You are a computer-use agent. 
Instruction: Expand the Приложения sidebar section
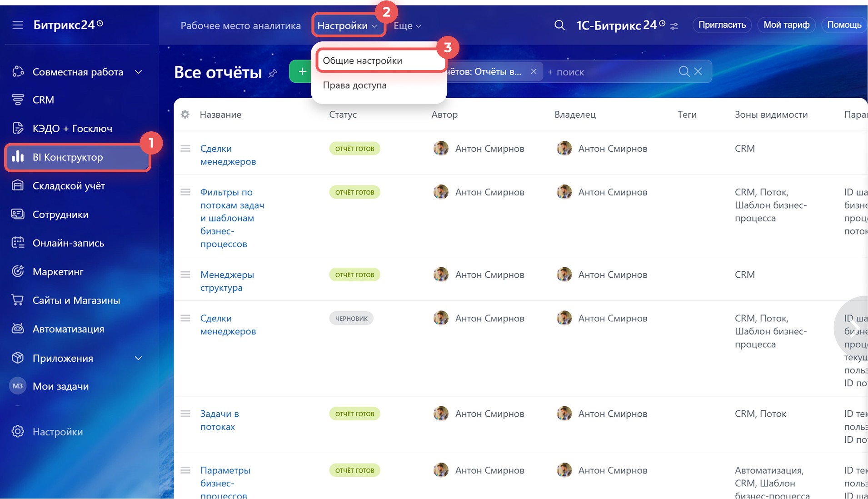click(139, 358)
